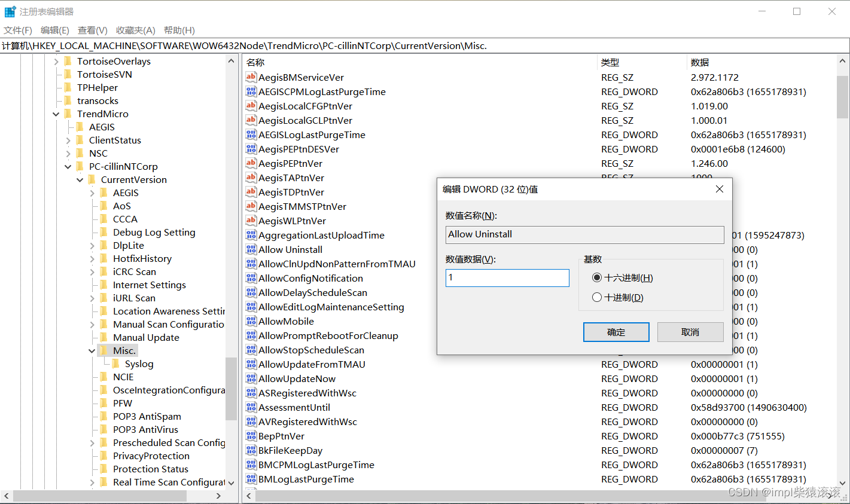Click the tree pane horizontal scrollbar thumb
Image resolution: width=850 pixels, height=504 pixels.
coord(100,496)
